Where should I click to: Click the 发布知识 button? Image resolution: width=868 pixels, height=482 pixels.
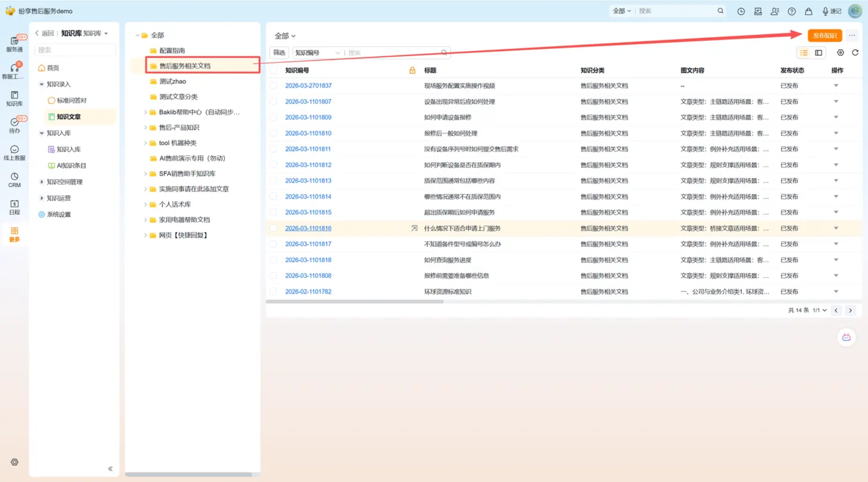point(825,35)
